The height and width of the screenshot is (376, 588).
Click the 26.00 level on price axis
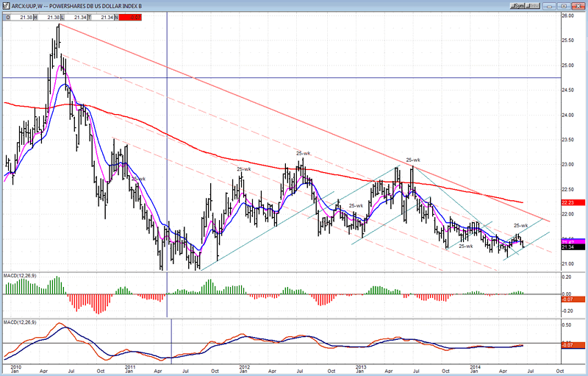click(568, 15)
